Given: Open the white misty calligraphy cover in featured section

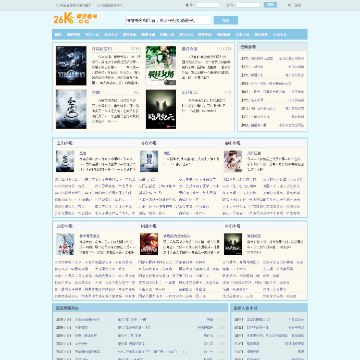Looking at the screenshot, I should click(x=71, y=109).
